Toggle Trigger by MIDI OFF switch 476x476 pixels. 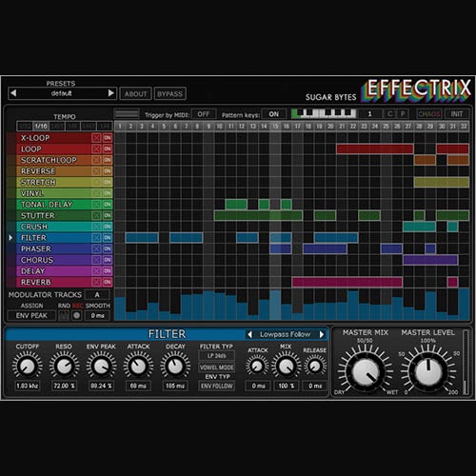204,114
